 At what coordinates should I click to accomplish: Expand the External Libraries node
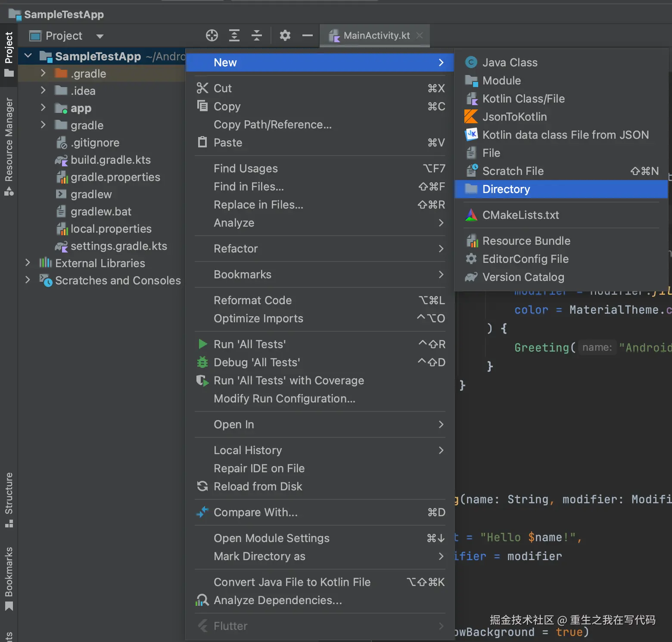click(28, 263)
